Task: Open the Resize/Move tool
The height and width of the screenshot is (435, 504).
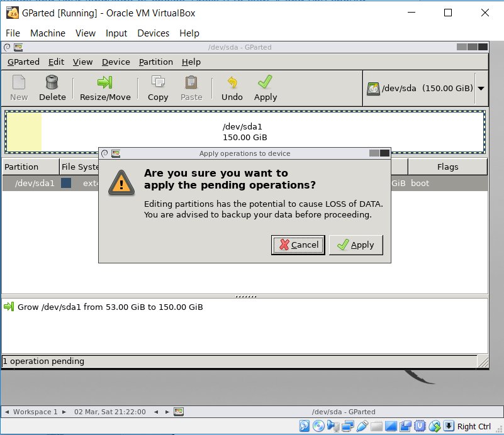Action: point(106,87)
